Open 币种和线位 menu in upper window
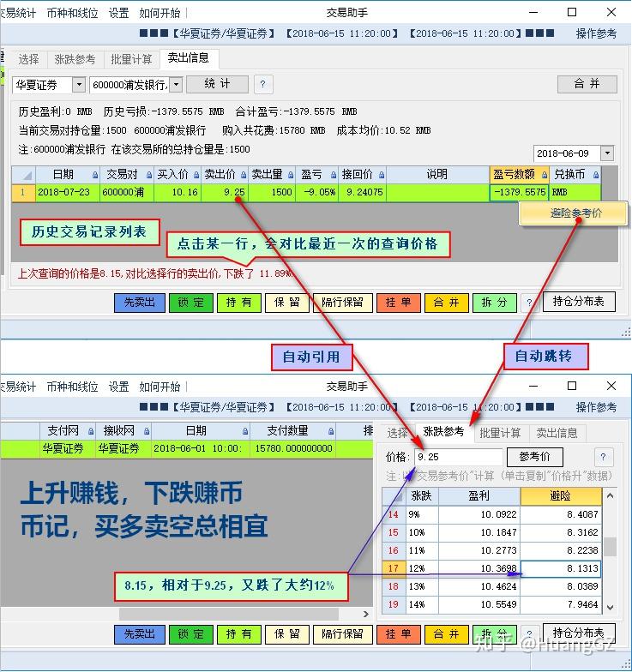632x672 pixels. click(72, 13)
